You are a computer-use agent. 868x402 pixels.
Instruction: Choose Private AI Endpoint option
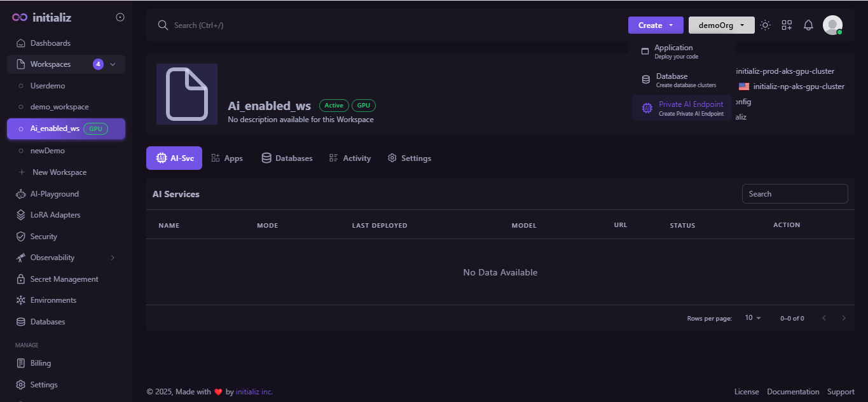point(682,108)
